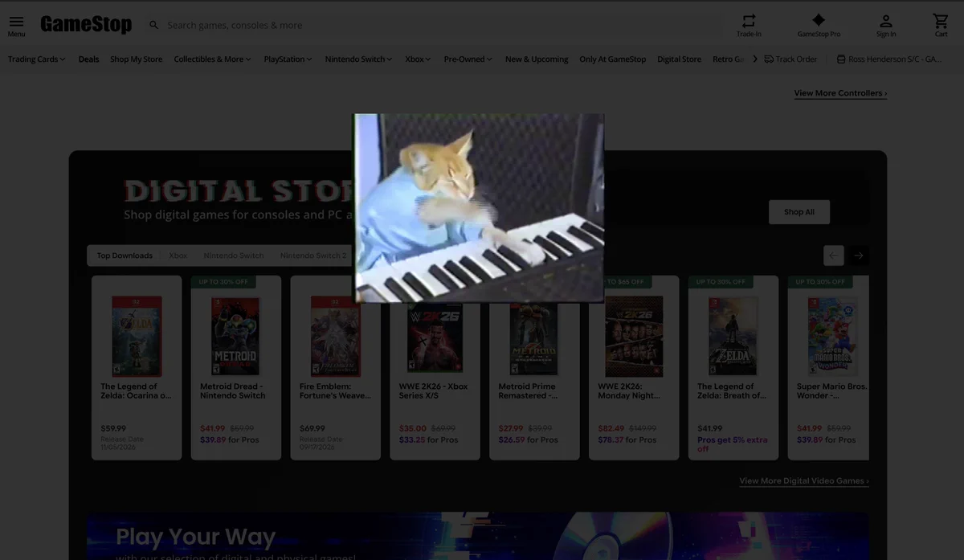Open the Trade-In icon
This screenshot has width=964, height=560.
749,20
